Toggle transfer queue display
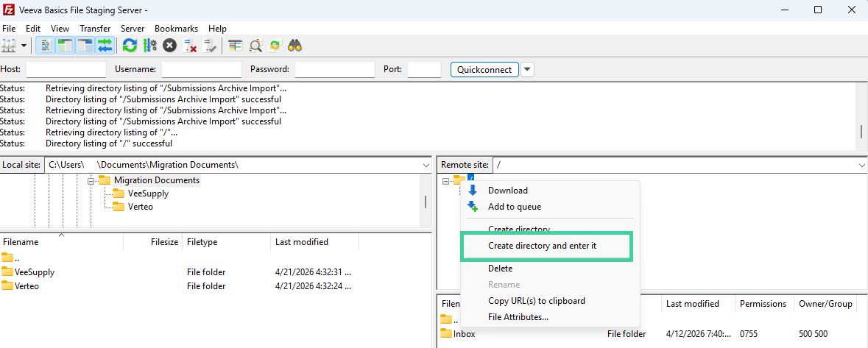 [x=105, y=46]
